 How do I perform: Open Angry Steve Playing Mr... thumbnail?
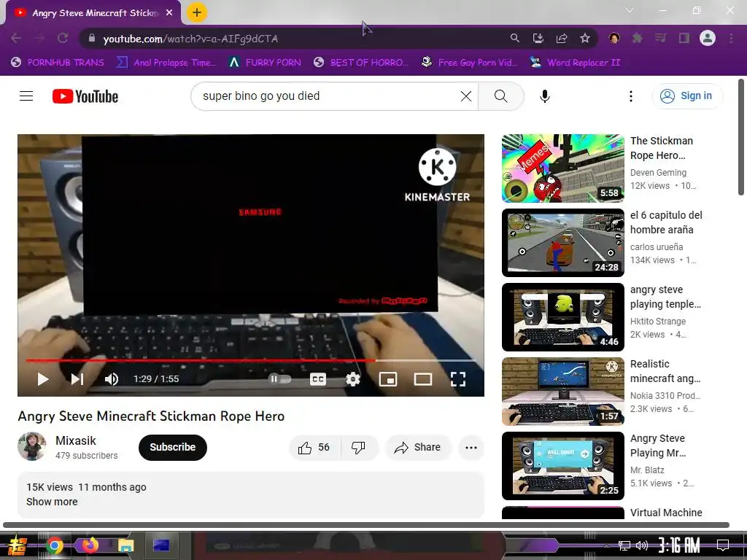562,466
